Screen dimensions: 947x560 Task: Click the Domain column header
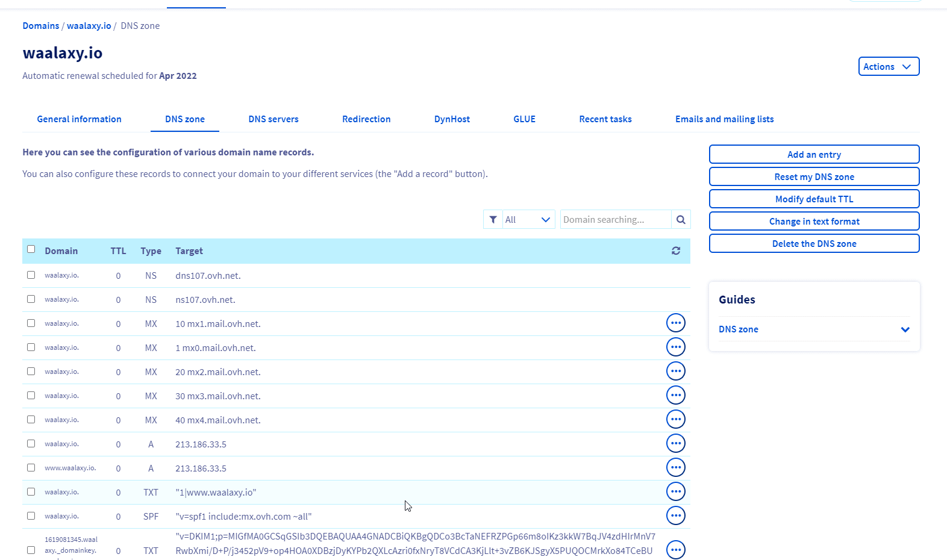tap(61, 251)
